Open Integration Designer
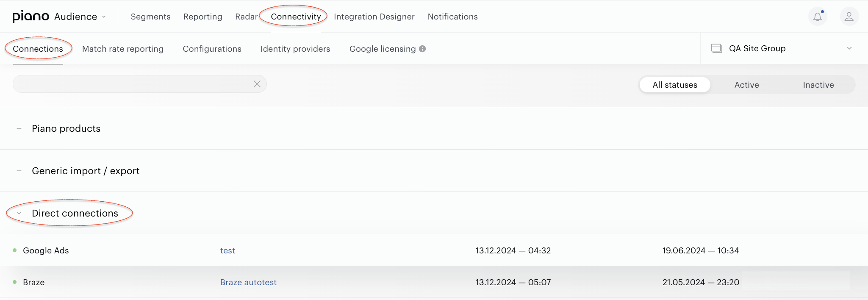Image resolution: width=868 pixels, height=300 pixels. click(x=374, y=17)
